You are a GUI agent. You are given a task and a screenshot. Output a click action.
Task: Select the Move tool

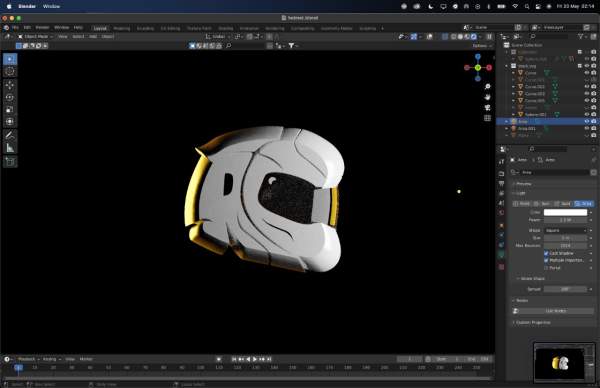(10, 85)
